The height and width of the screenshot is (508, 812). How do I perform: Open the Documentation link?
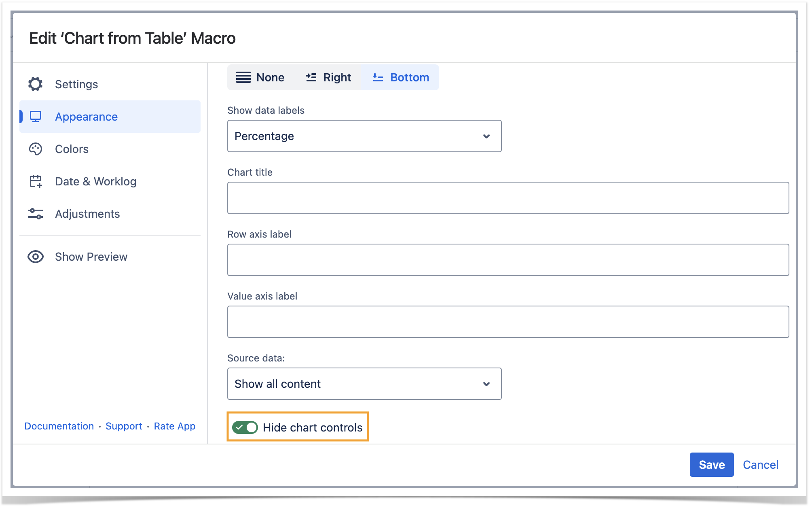click(x=59, y=426)
